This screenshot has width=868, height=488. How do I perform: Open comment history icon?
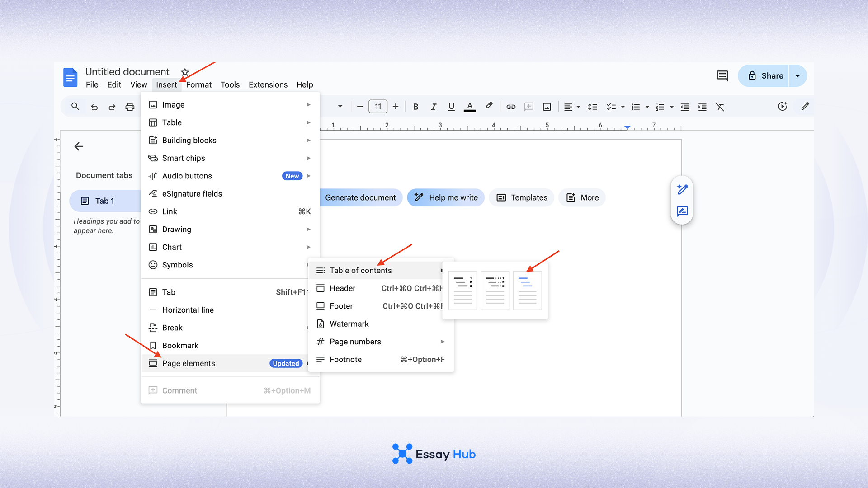point(722,75)
